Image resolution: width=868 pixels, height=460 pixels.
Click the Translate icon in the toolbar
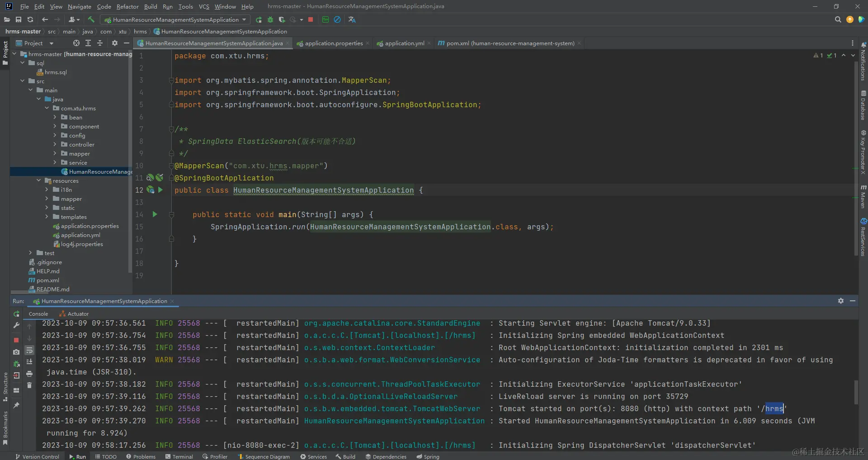click(352, 19)
